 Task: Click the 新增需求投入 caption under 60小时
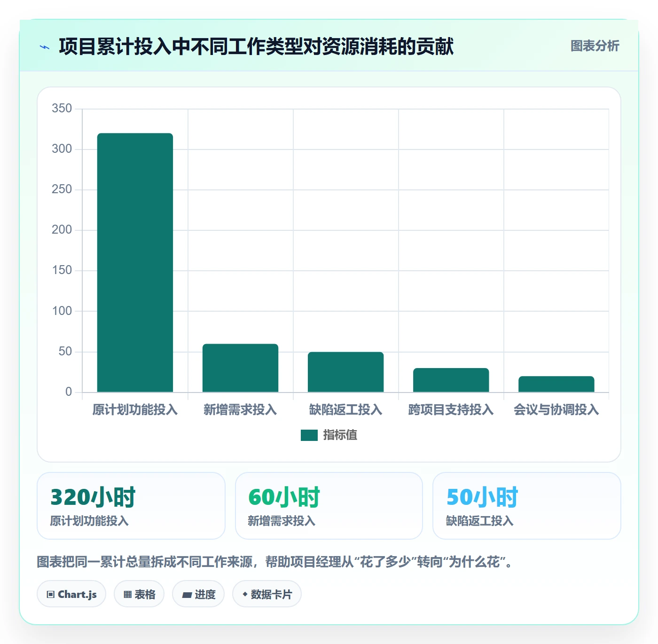click(x=282, y=521)
